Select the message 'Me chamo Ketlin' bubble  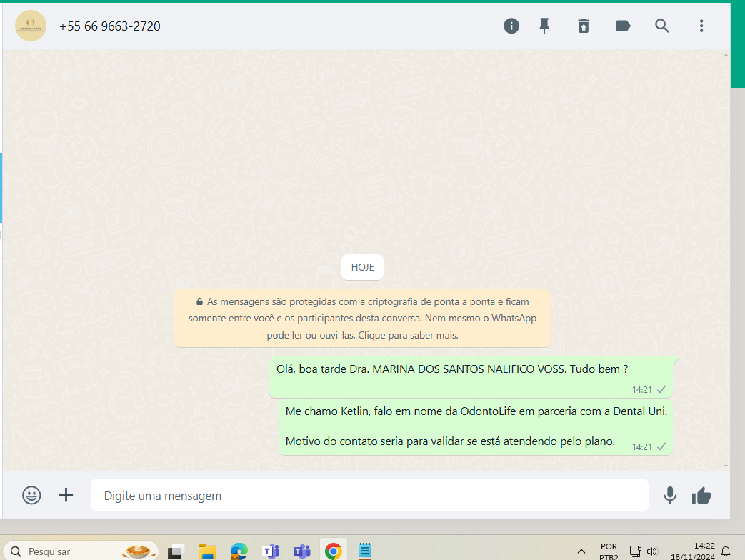click(x=475, y=427)
